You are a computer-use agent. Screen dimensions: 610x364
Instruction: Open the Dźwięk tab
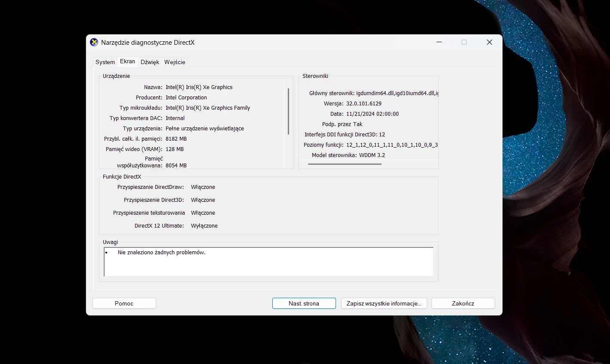[150, 62]
